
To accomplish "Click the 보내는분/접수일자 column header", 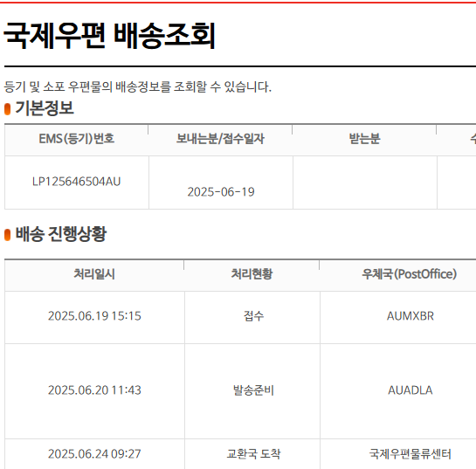I will point(220,139).
